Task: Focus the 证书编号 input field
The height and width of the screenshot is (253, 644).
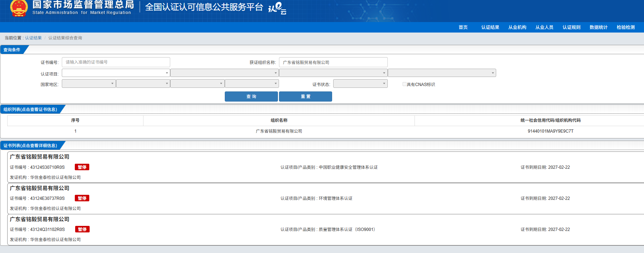Action: click(x=116, y=62)
